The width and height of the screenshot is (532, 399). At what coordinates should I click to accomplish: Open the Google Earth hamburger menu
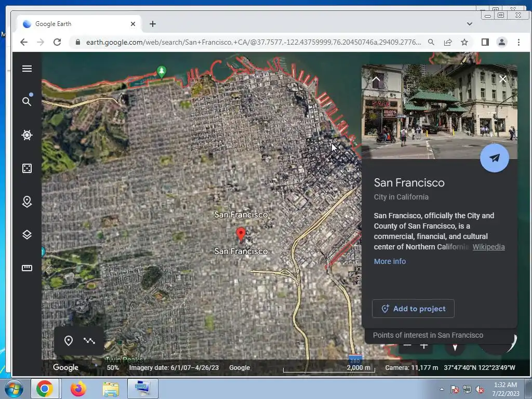[x=27, y=69]
